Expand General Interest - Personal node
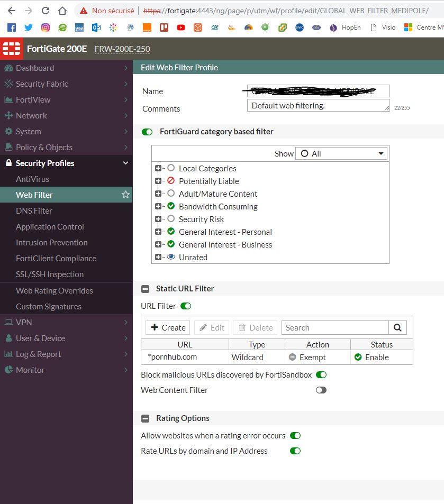The image size is (444, 504). tap(158, 232)
